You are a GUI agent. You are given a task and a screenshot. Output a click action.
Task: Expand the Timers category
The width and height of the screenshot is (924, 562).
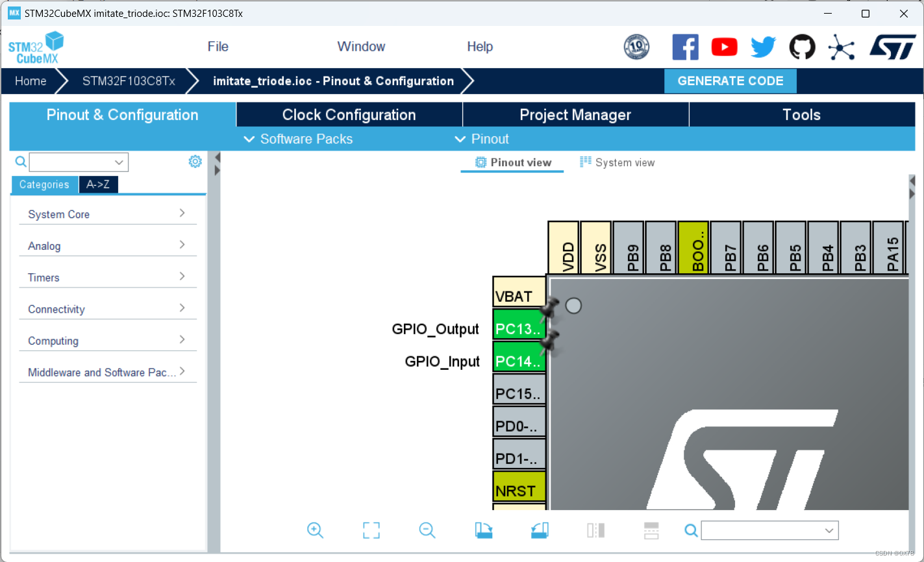click(x=108, y=277)
